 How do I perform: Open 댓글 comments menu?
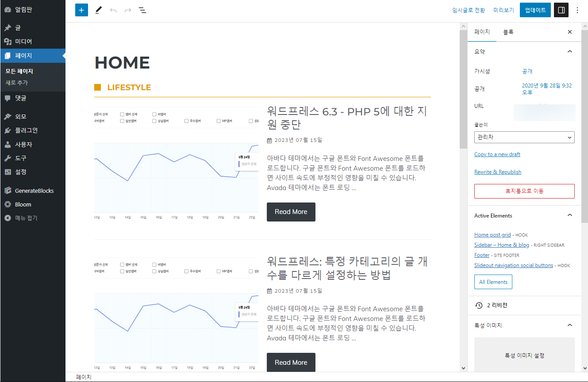pos(33,98)
